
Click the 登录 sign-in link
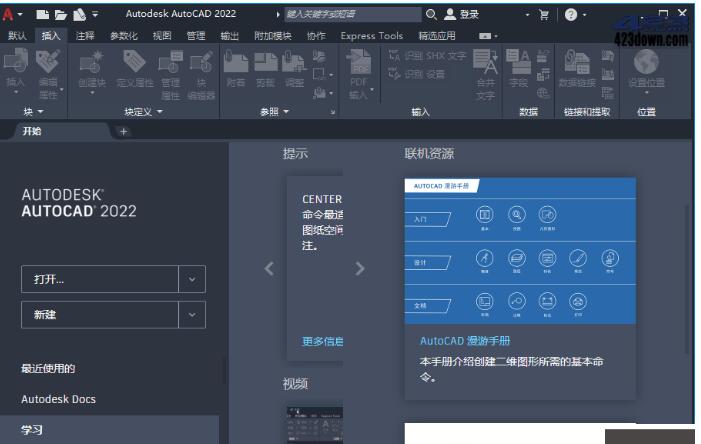pos(469,15)
